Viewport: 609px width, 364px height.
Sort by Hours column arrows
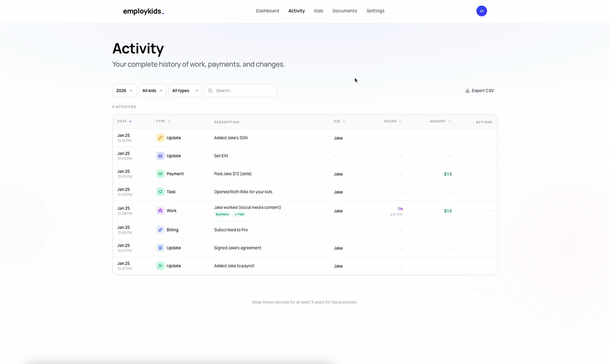[x=401, y=122]
